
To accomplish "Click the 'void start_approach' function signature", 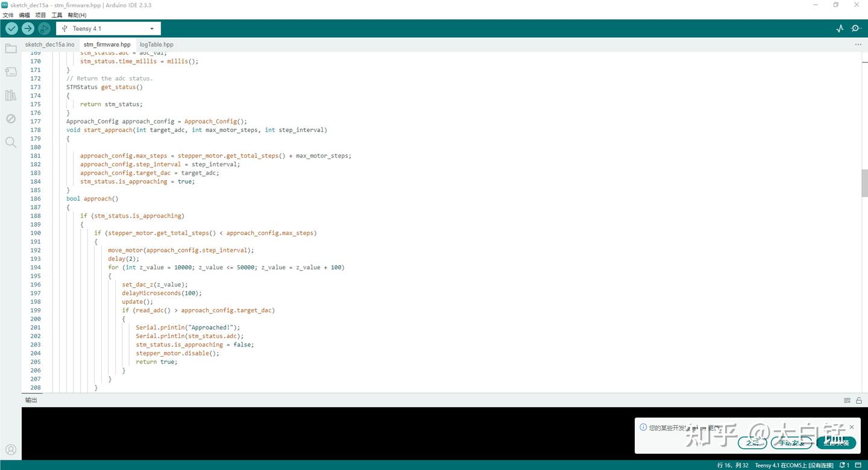I will [197, 130].
